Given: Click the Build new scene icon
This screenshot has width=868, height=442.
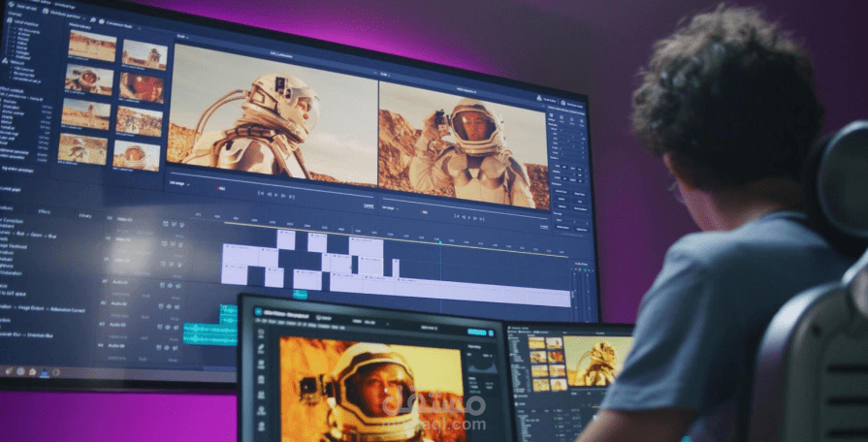Looking at the screenshot, I should tap(563, 103).
